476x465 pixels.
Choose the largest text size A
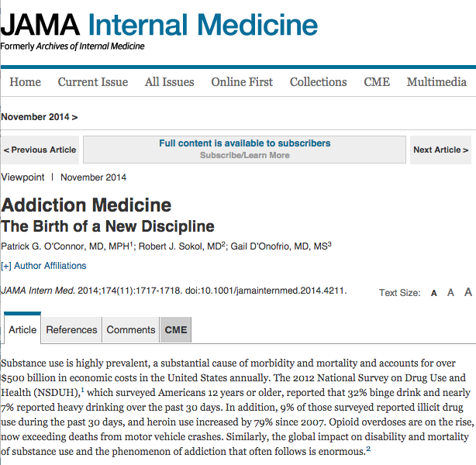[x=467, y=292]
